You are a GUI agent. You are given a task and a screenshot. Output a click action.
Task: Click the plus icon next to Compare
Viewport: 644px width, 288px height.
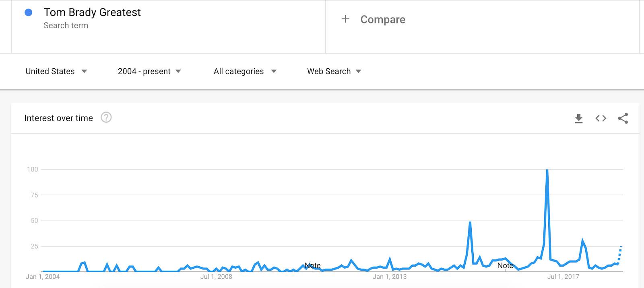[345, 19]
